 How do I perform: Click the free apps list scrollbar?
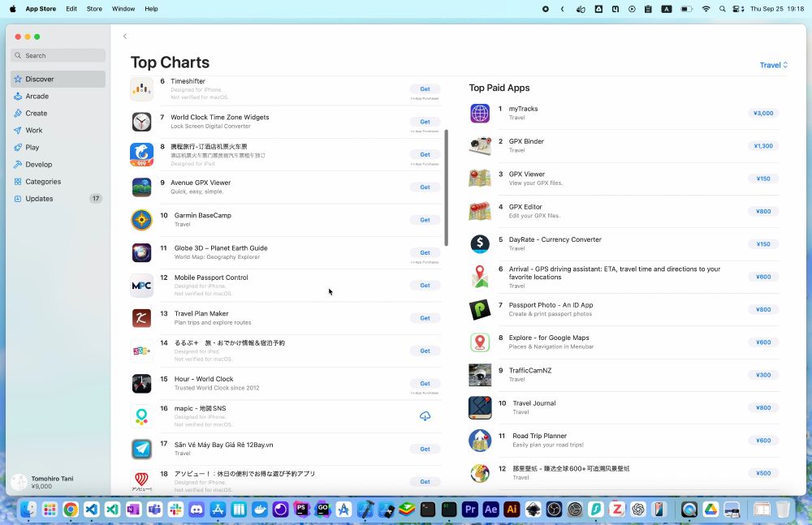(446, 187)
